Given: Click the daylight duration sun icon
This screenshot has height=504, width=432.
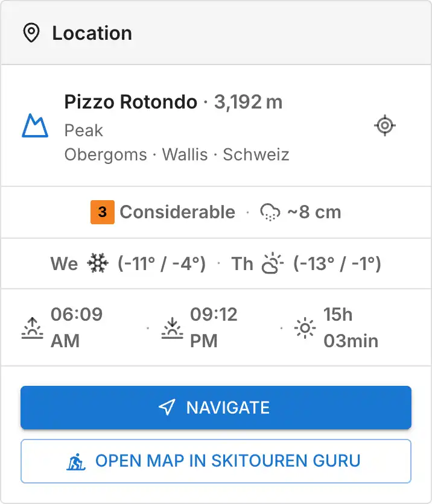Looking at the screenshot, I should [x=305, y=328].
